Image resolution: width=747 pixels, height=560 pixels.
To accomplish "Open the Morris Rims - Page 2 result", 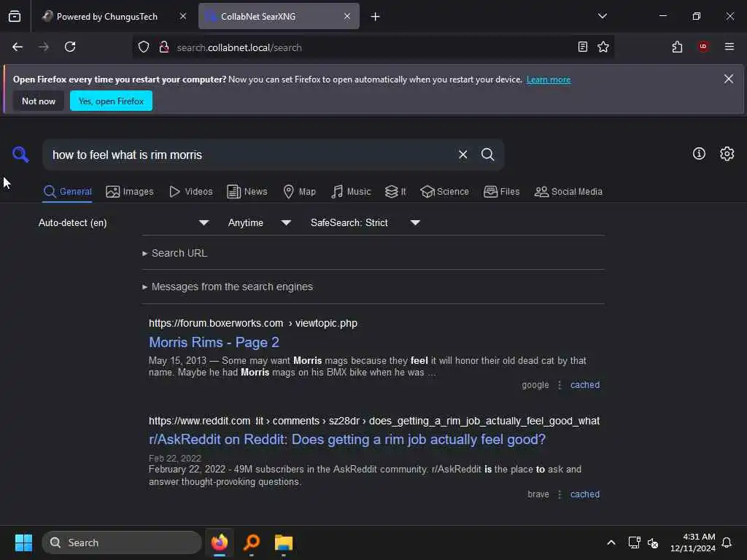I will click(x=214, y=343).
